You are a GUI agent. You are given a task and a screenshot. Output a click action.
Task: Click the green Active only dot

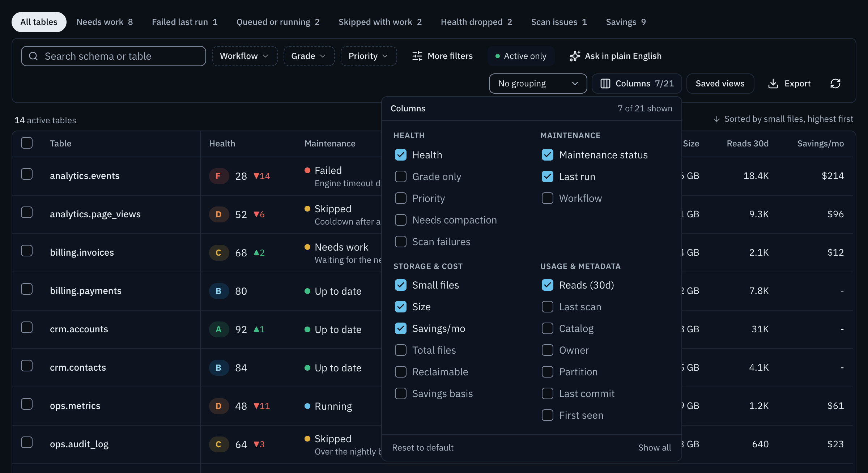[498, 56]
